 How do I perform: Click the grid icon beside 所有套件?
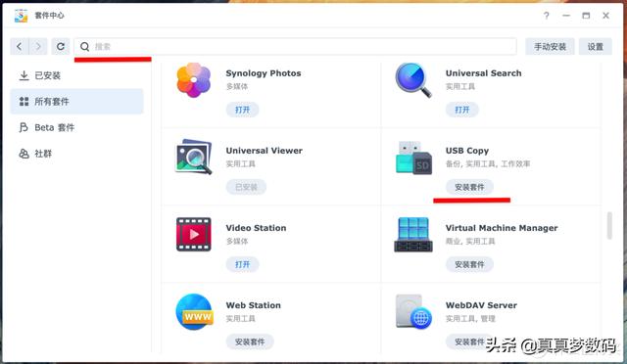pos(24,102)
